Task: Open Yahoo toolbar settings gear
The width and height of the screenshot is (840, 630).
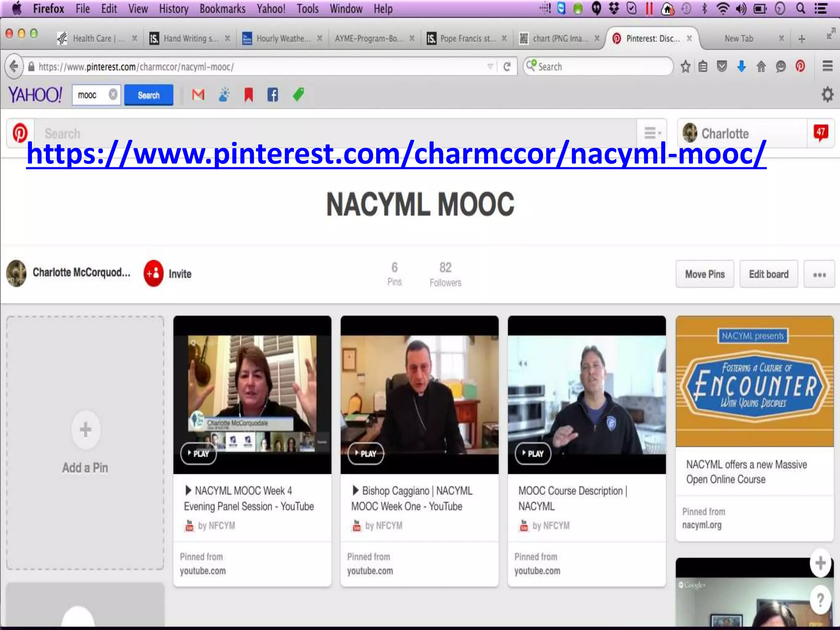Action: pyautogui.click(x=828, y=95)
